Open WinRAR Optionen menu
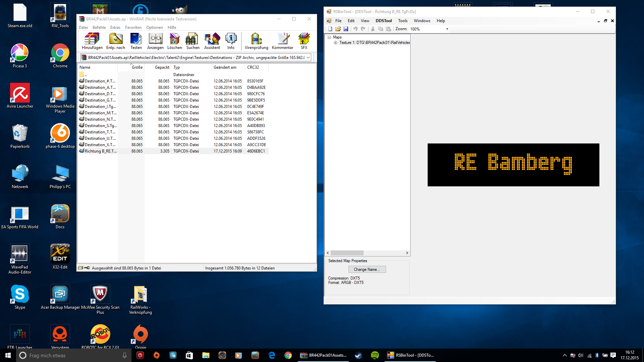Image resolution: width=644 pixels, height=362 pixels. [x=154, y=27]
